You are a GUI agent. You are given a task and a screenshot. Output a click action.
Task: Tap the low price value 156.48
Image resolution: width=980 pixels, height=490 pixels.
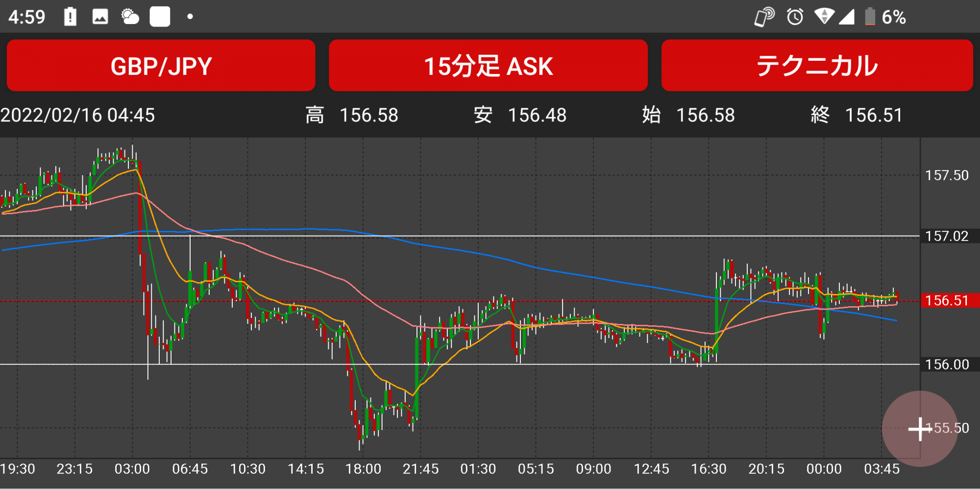(x=537, y=116)
